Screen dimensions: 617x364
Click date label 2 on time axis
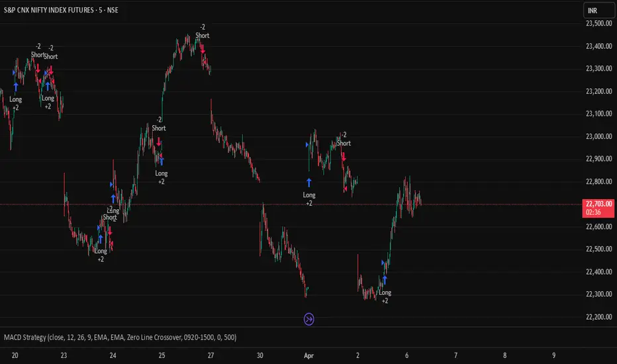click(357, 355)
